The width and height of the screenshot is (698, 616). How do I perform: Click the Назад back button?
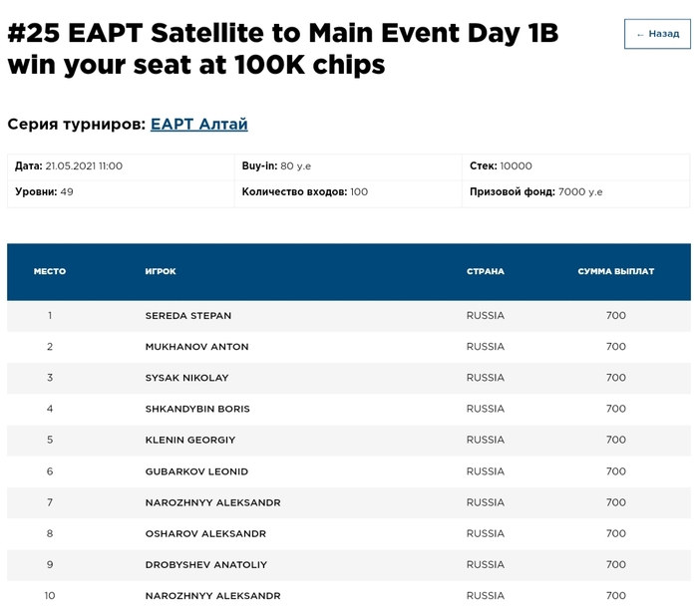coord(657,34)
